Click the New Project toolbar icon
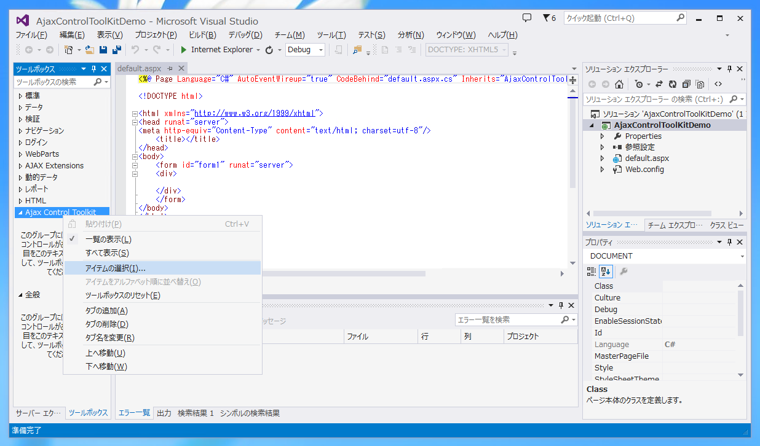Viewport: 760px width, 446px height. point(68,49)
